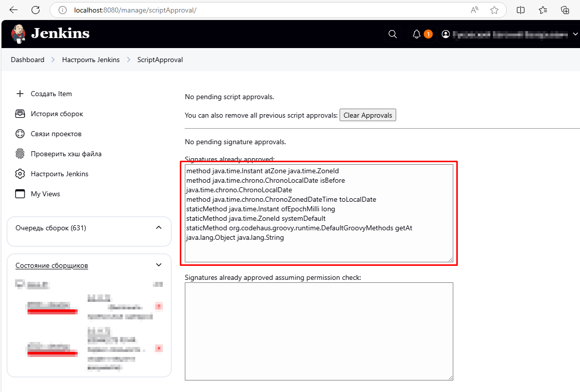Viewport: 580px width, 392px height.
Task: Click the browser refresh icon
Action: coord(36,10)
